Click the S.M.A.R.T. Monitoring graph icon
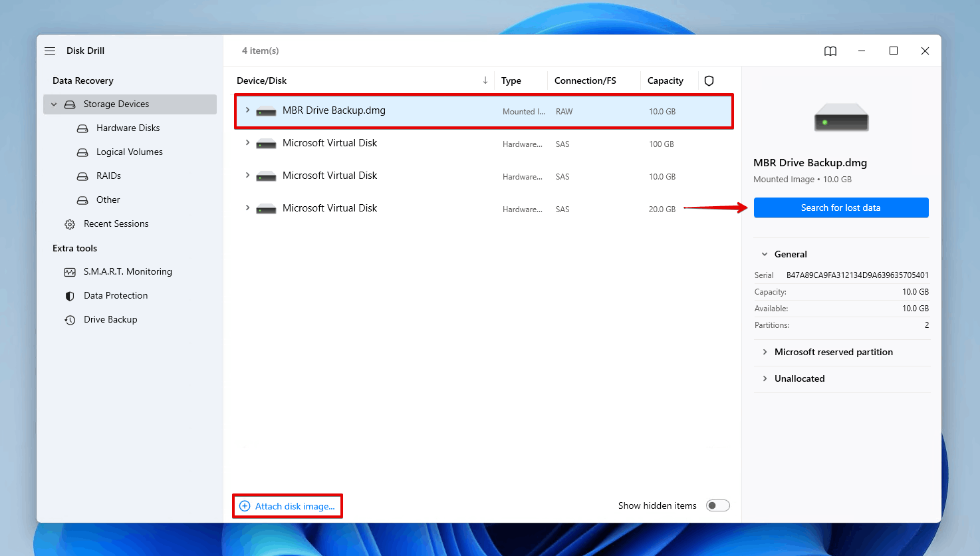The height and width of the screenshot is (556, 980). pos(70,272)
